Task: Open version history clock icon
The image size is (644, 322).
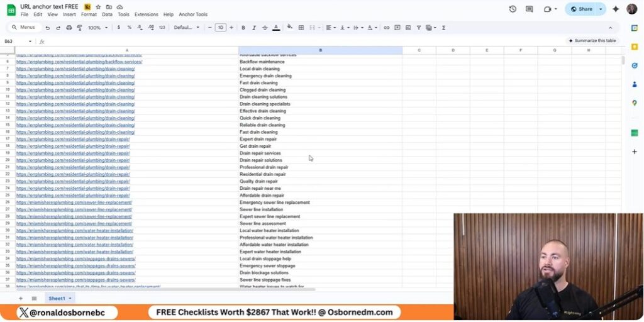Action: pos(513,9)
